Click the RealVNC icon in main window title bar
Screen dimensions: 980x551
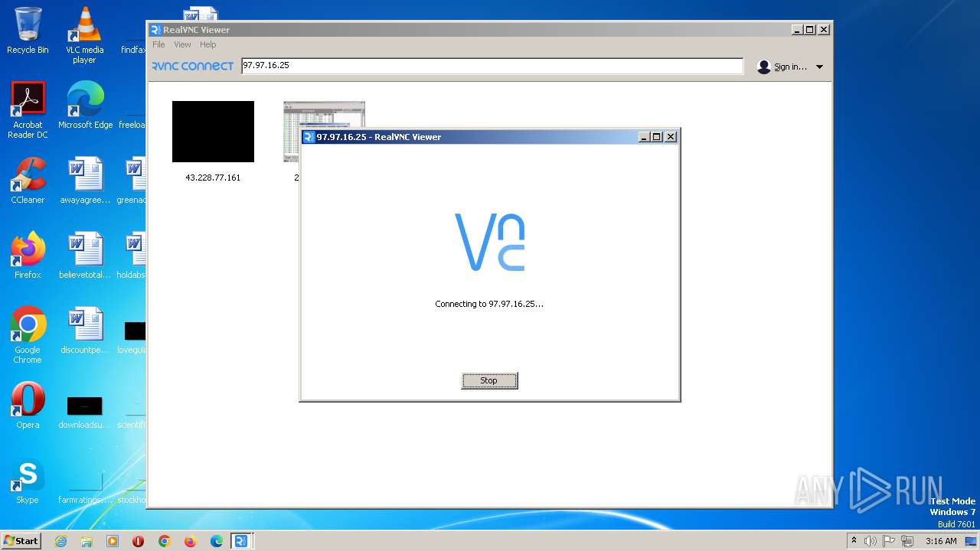155,30
